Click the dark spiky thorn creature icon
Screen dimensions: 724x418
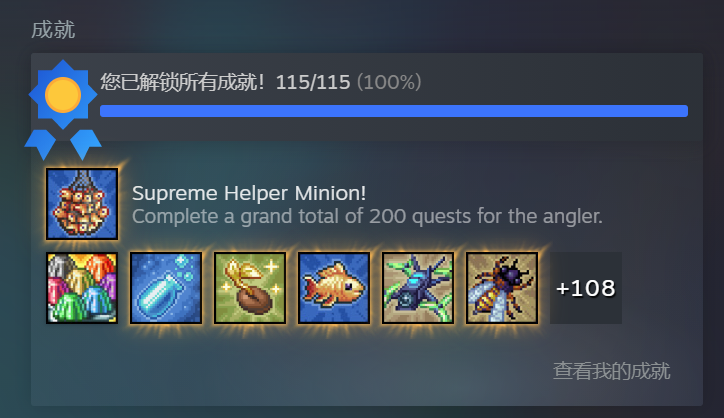(418, 288)
